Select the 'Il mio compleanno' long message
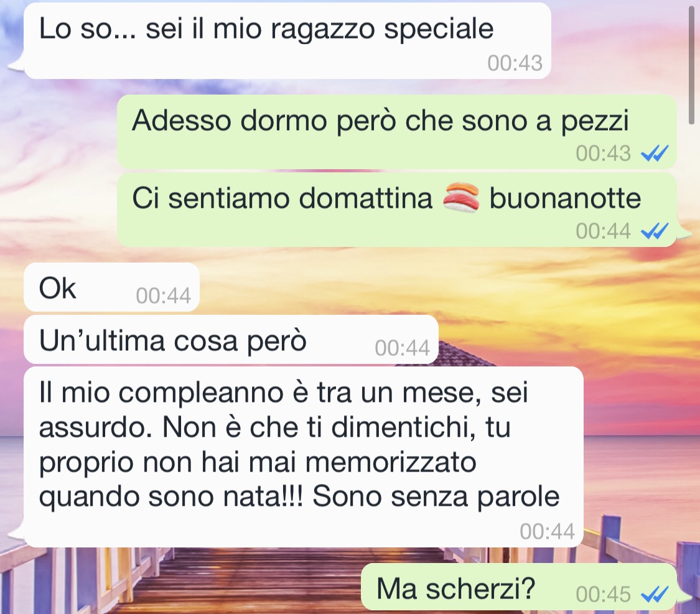Viewport: 700px width, 614px height. [304, 457]
